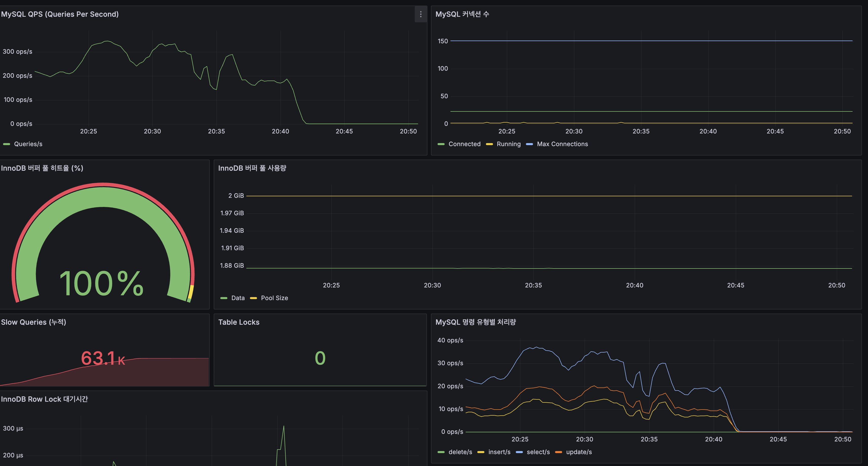Click the InnoDB 버퍼 풀 히트율 title
This screenshot has height=466, width=868.
[43, 168]
